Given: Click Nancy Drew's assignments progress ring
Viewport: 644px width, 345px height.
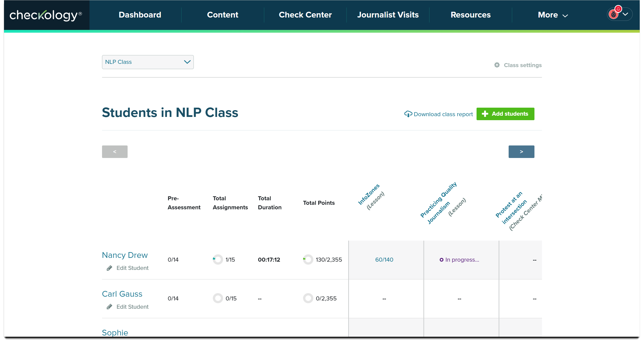Looking at the screenshot, I should tap(218, 260).
